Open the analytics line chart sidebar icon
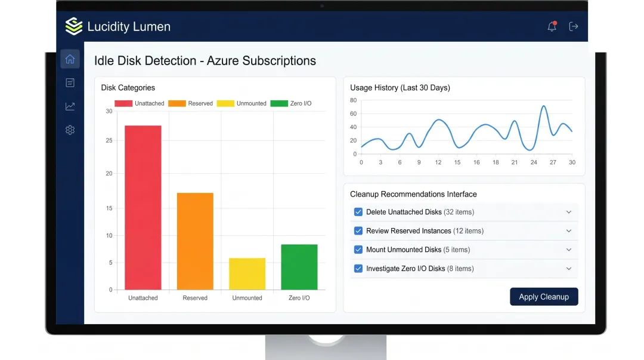The image size is (644, 360). [70, 106]
